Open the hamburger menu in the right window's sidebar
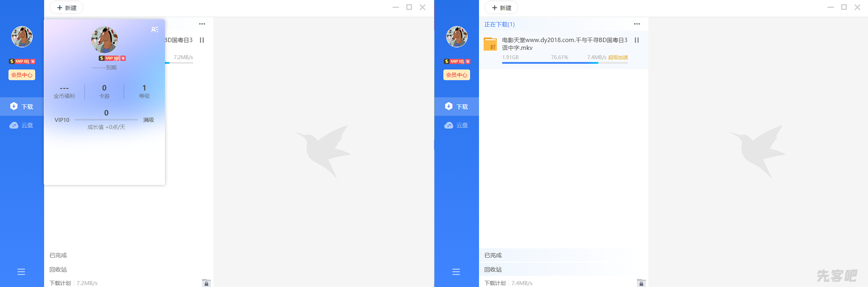 click(x=456, y=272)
